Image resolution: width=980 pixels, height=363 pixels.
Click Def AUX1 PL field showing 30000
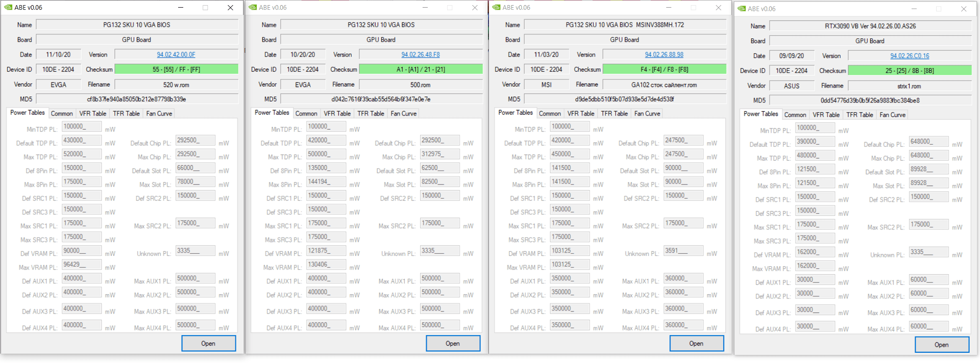click(x=815, y=280)
